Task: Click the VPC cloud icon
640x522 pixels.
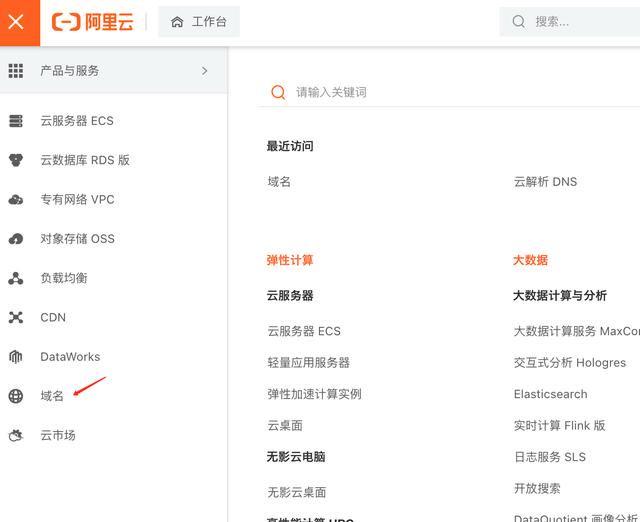Action: point(16,200)
